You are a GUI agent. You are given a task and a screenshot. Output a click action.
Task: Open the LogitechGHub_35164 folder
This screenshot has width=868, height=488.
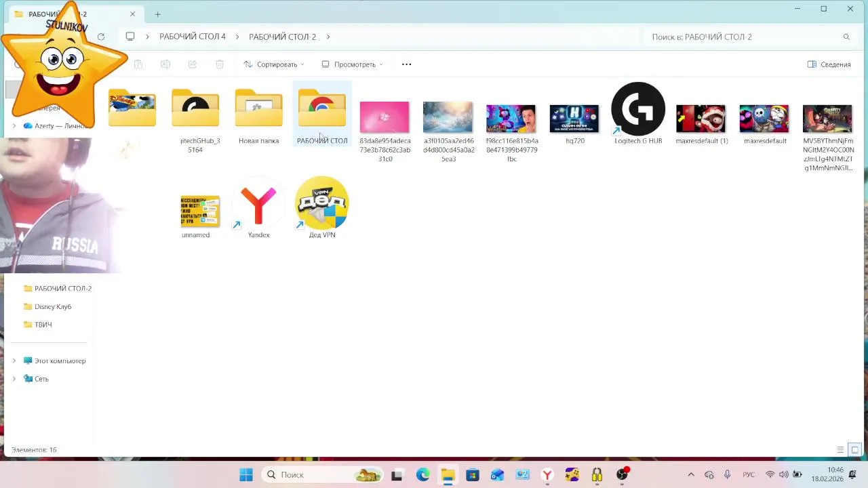[195, 108]
